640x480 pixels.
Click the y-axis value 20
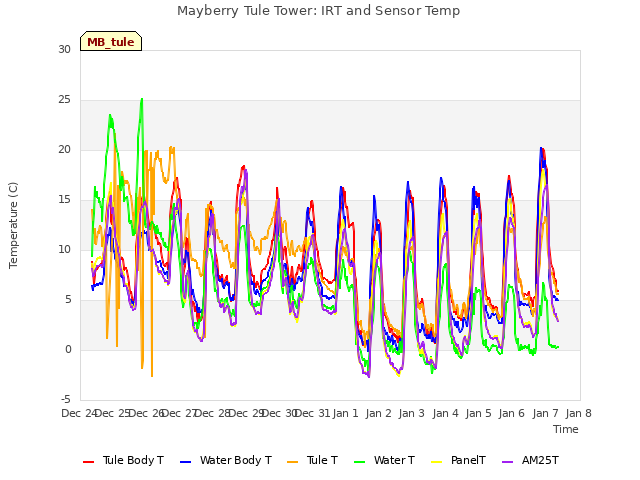point(64,150)
